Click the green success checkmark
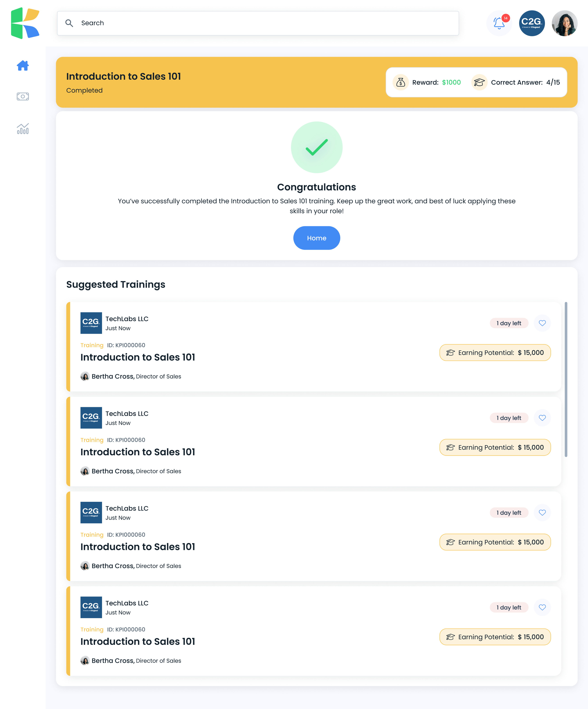Screen dimensions: 588x709 click(x=316, y=147)
